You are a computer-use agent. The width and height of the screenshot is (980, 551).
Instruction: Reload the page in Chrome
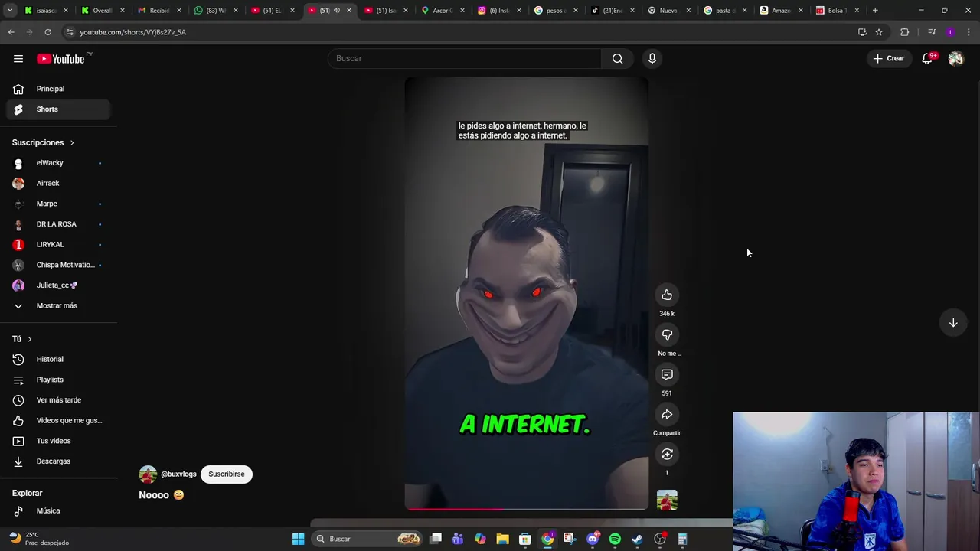[x=47, y=32]
